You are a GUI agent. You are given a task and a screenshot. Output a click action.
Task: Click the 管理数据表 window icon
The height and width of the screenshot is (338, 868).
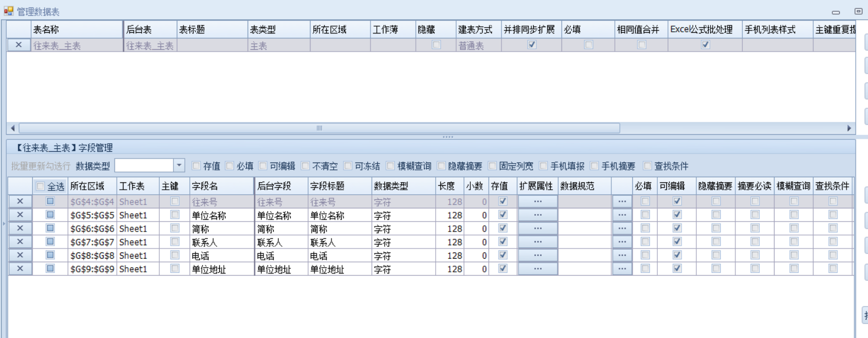coord(8,11)
